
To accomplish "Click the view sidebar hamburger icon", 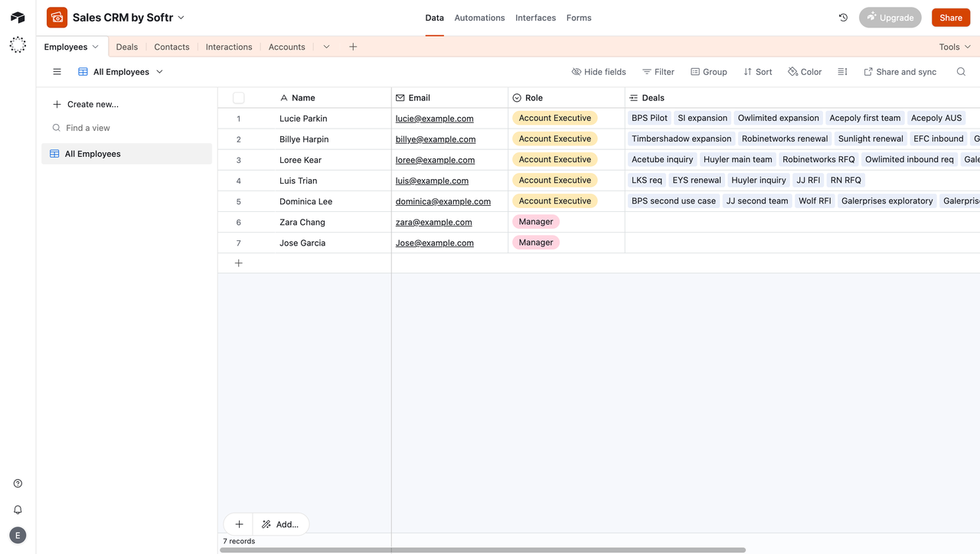I will 57,71.
